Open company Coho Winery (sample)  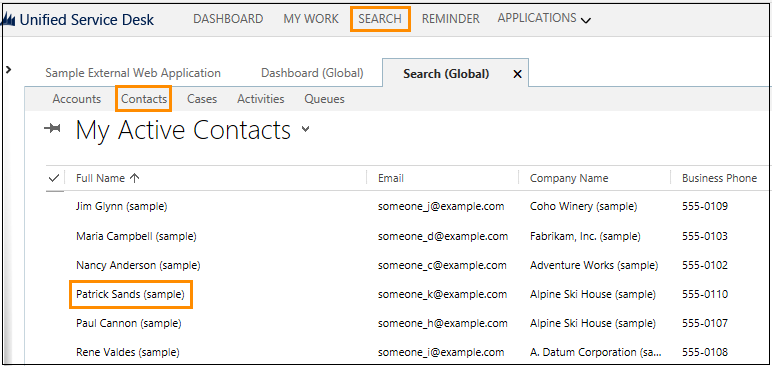click(583, 206)
